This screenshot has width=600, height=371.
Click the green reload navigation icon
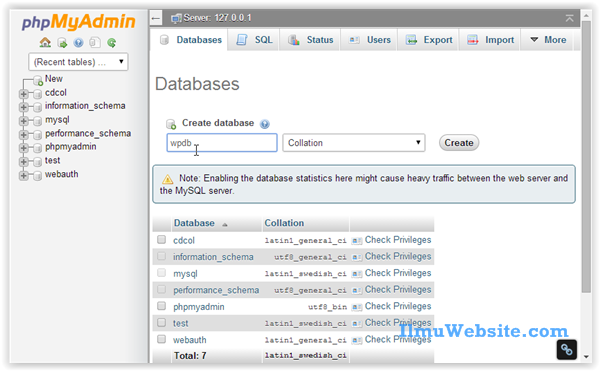112,43
